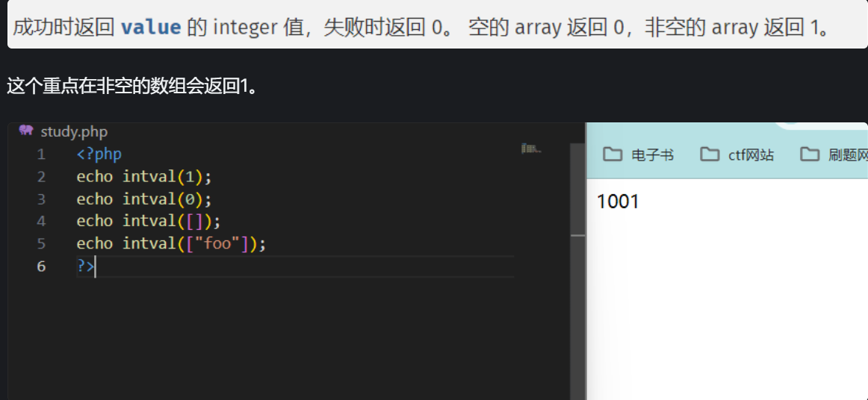
Task: Click line number 2 in the gutter
Action: pyautogui.click(x=41, y=177)
